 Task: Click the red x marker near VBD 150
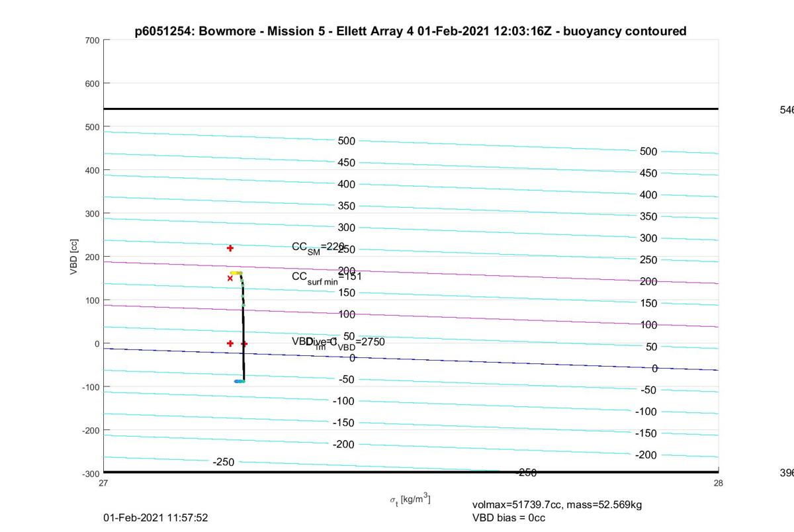point(230,278)
